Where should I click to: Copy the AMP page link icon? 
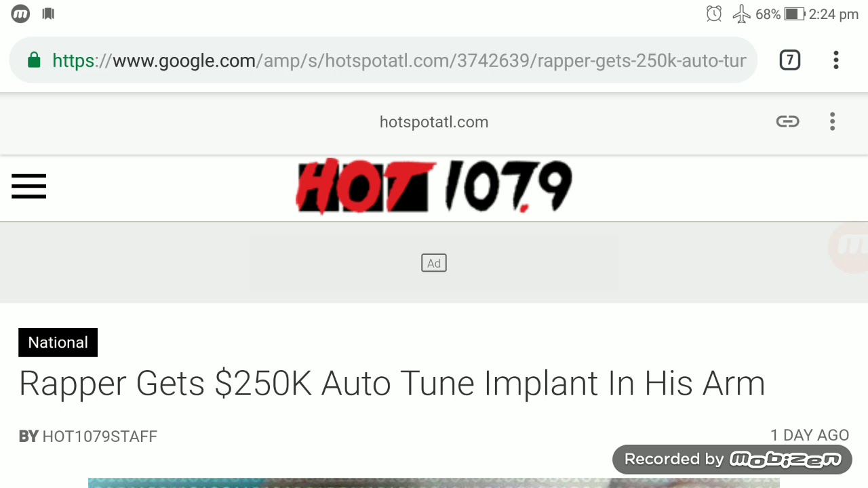click(787, 121)
